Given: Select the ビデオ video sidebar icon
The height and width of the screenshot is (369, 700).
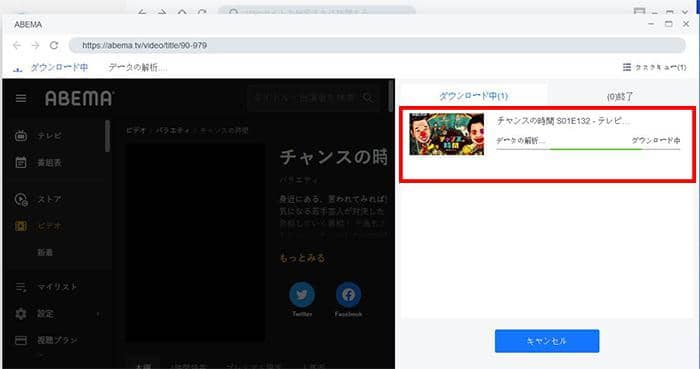Looking at the screenshot, I should pyautogui.click(x=21, y=226).
